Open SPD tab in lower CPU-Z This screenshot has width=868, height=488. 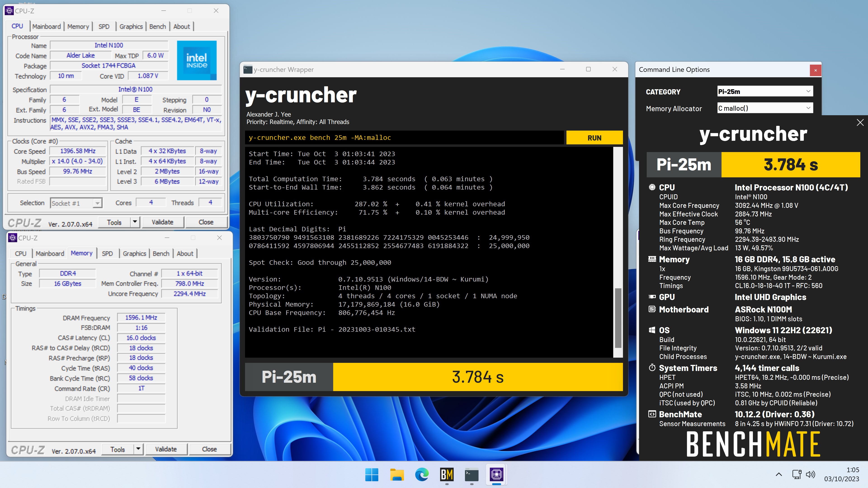pyautogui.click(x=107, y=253)
